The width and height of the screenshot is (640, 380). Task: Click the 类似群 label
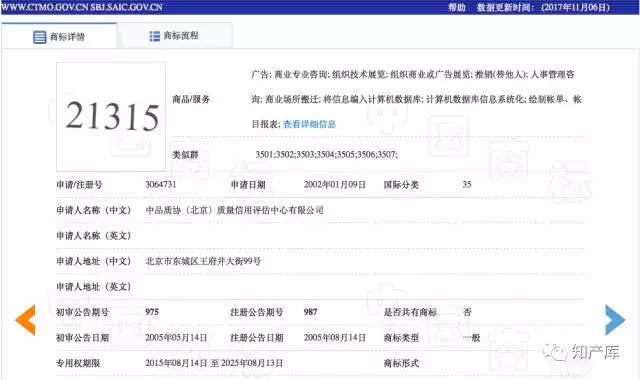click(185, 155)
